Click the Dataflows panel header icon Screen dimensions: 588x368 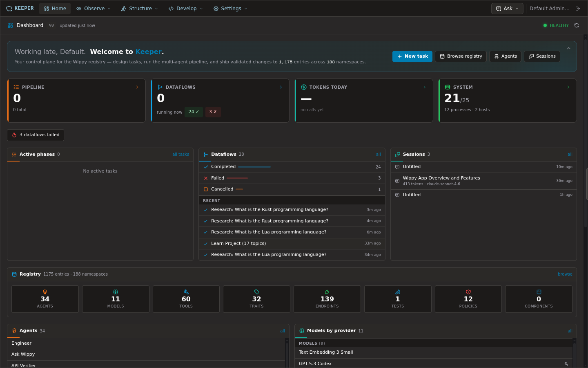pos(206,155)
